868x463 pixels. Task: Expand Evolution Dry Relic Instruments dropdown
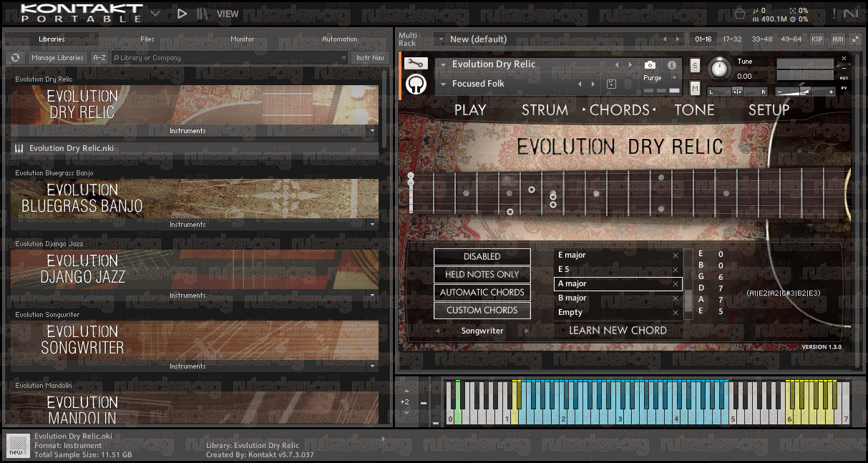(371, 131)
